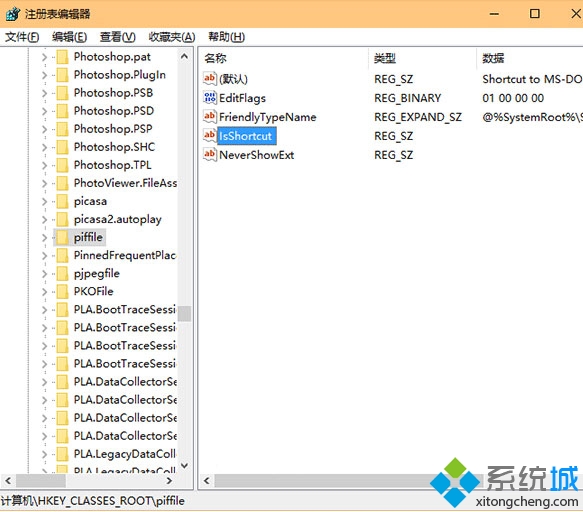Select the pjpegfile tree key label
Screen dimensions: 583x512
coord(97,274)
